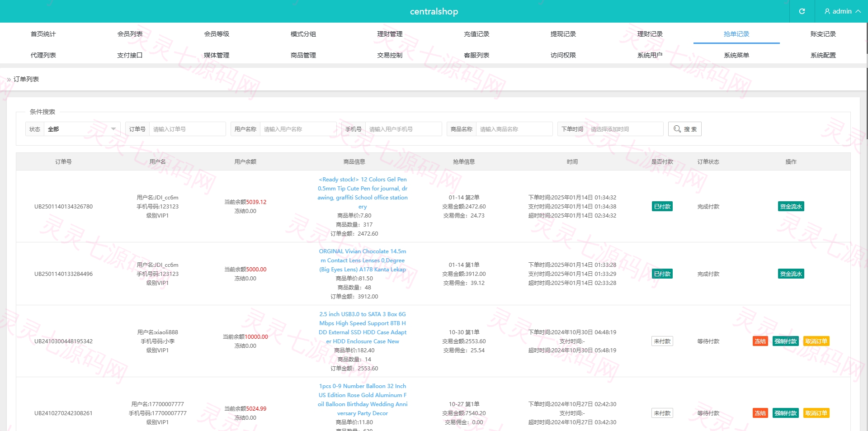
Task: Click 强制付款 for user 17700007777 order
Action: pos(785,413)
